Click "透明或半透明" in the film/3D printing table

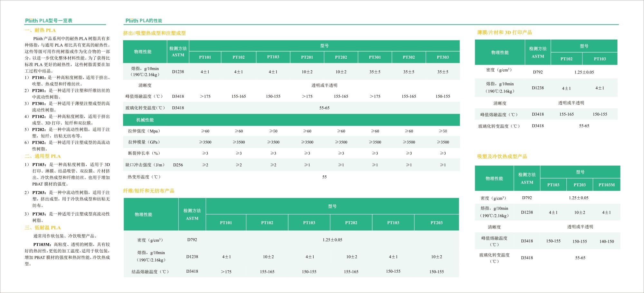[x=571, y=103]
